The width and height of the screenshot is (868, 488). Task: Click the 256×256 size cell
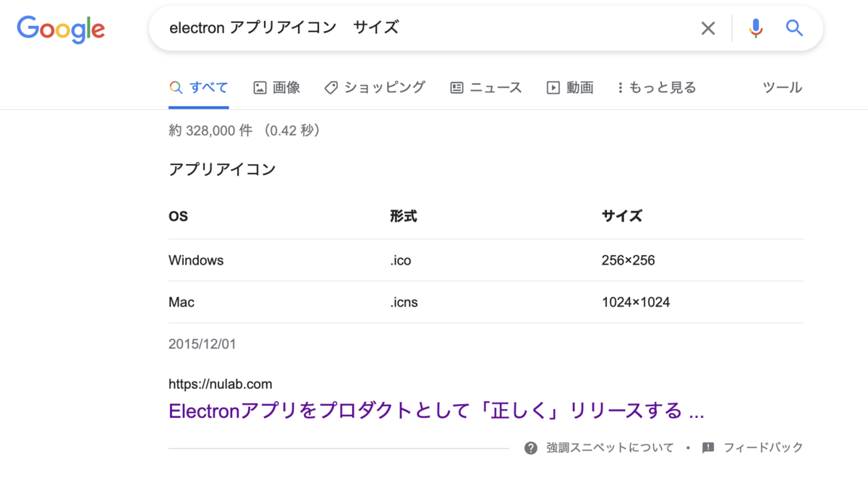coord(628,260)
